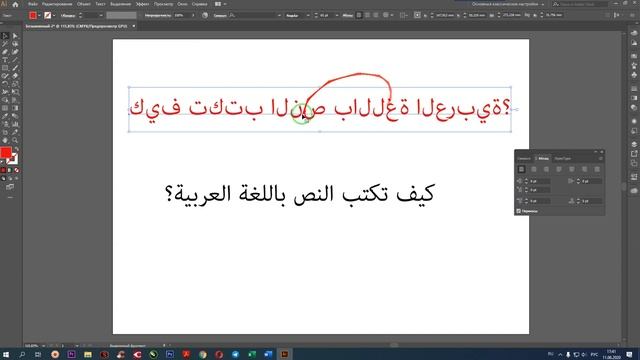Select the Magic Wand tool

(x=5, y=44)
